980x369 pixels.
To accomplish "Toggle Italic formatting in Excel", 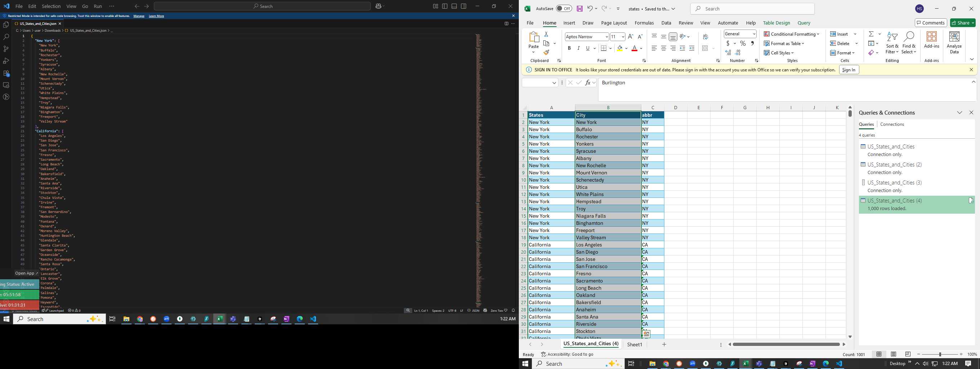I will 579,48.
